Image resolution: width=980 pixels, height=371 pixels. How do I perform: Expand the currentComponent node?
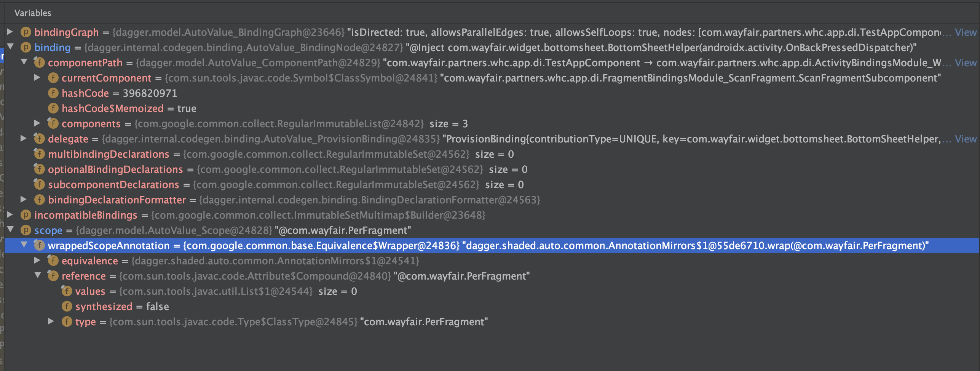point(37,78)
